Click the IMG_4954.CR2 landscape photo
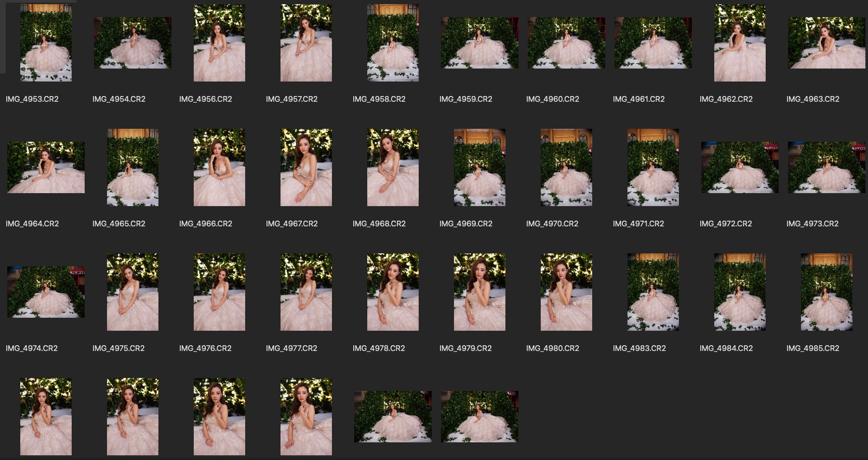The image size is (868, 460). coord(132,43)
